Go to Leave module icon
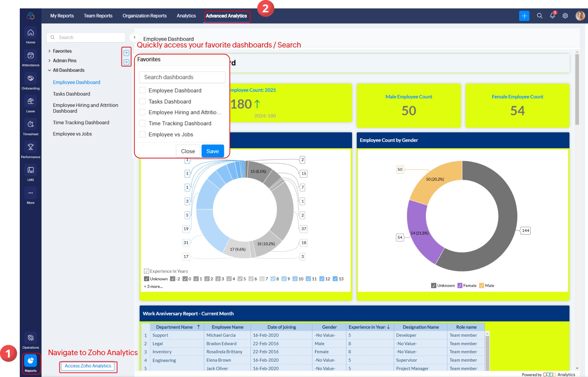588x377 pixels. [x=30, y=101]
